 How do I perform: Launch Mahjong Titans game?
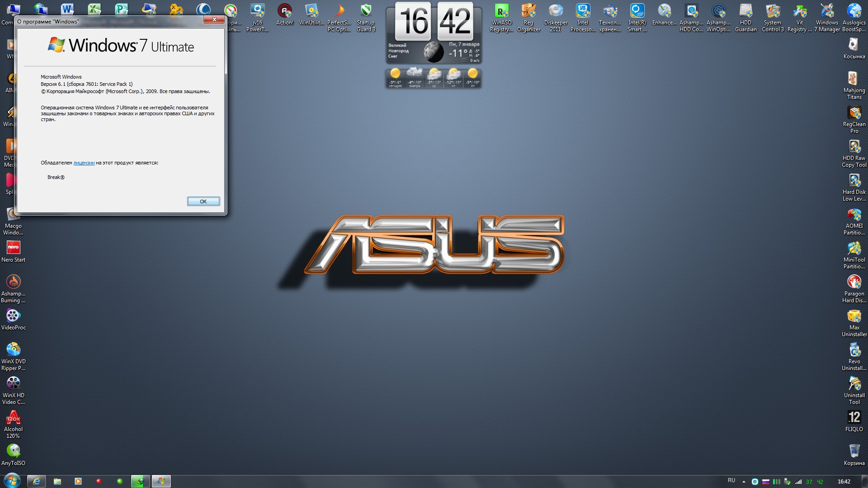pos(854,86)
